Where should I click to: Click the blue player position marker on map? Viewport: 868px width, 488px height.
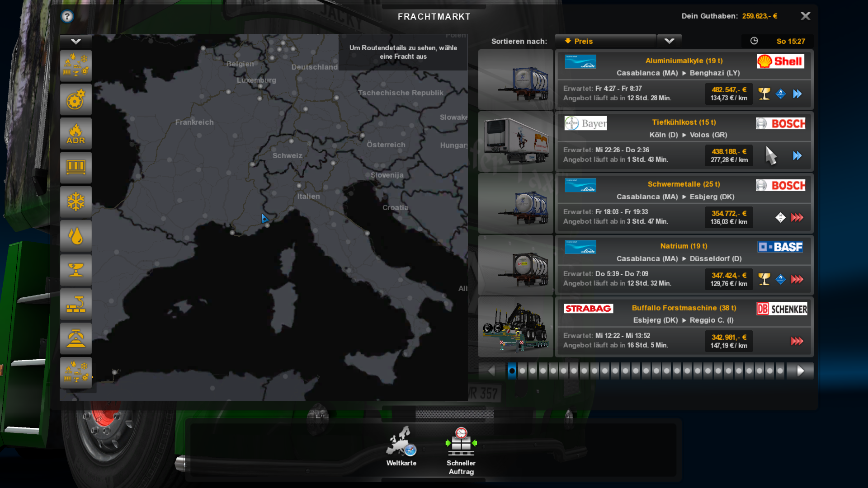point(265,219)
